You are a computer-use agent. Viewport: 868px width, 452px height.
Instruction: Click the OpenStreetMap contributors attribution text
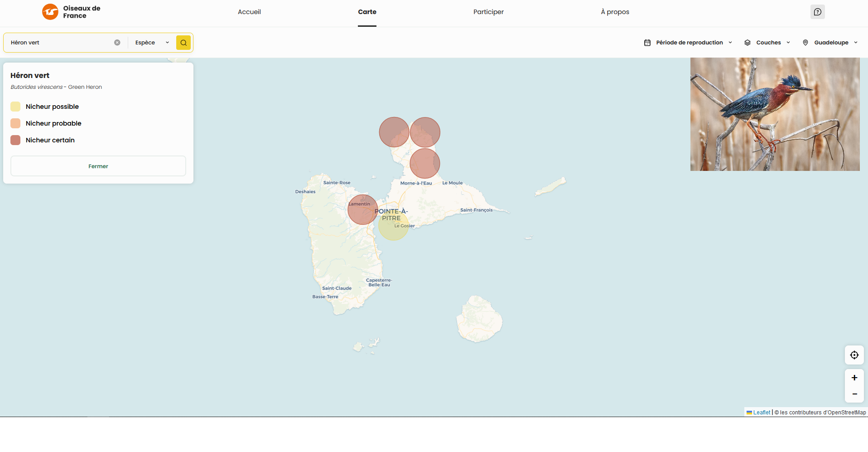tap(820, 413)
